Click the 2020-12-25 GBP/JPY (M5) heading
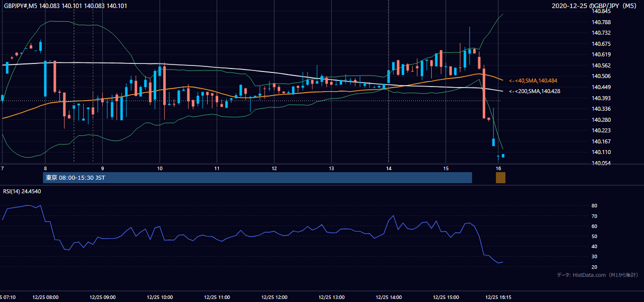 pos(595,6)
